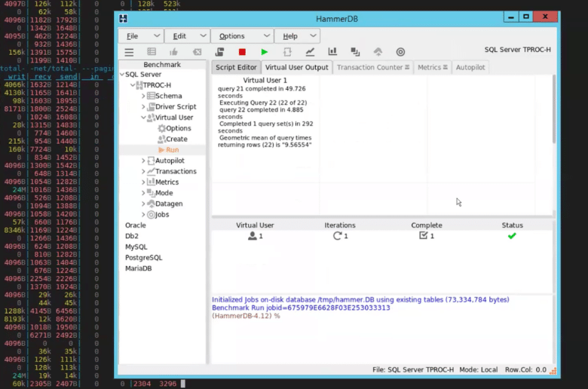Click the transaction counter line chart icon
Viewport: 588px width, 389px height.
point(310,52)
